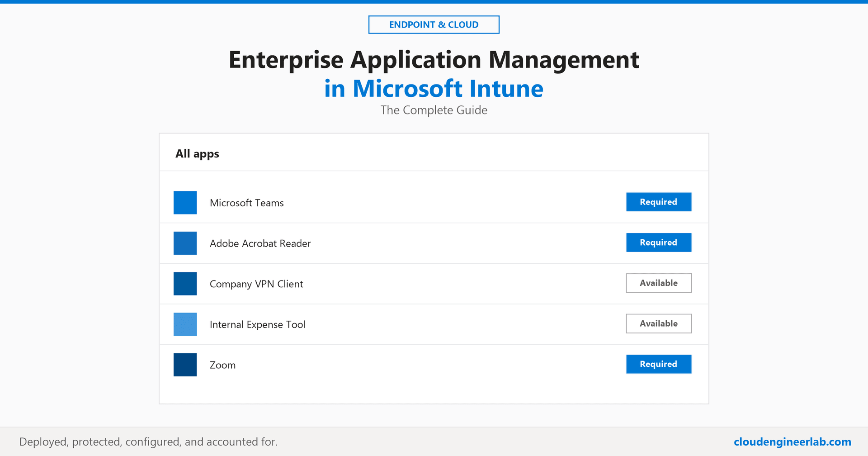Click the Adobe Acrobat Reader app name
Image resolution: width=868 pixels, height=456 pixels.
tap(260, 243)
